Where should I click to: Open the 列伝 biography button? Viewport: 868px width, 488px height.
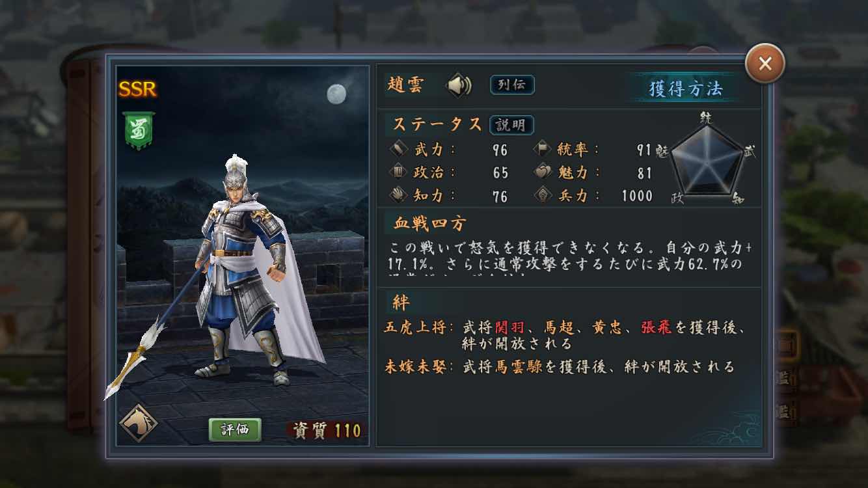coord(512,85)
